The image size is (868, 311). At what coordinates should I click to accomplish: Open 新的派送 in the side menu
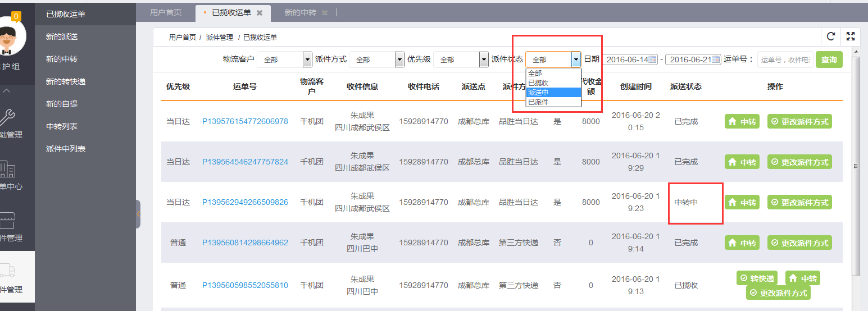click(x=62, y=36)
